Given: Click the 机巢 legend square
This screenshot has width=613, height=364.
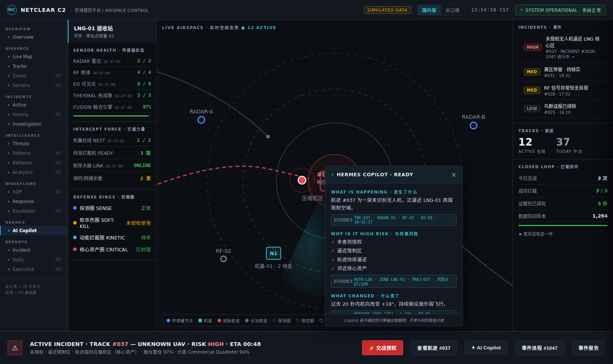Looking at the screenshot, I should coord(200,321).
